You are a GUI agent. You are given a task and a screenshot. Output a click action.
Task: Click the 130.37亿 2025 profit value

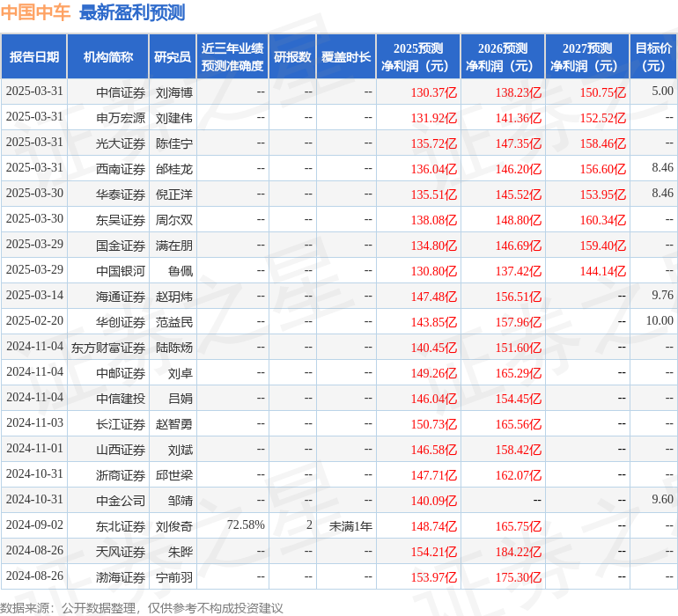[434, 92]
